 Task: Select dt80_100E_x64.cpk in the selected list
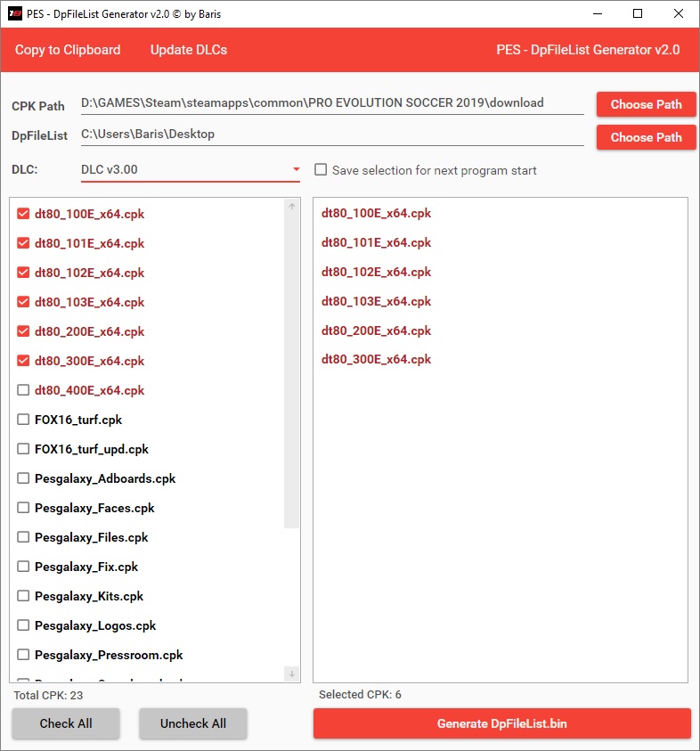(x=377, y=213)
